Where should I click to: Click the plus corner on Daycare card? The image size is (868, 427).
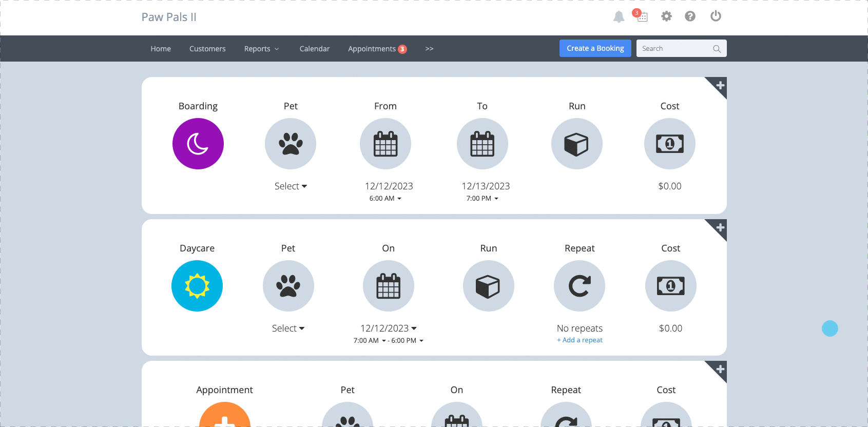click(720, 227)
